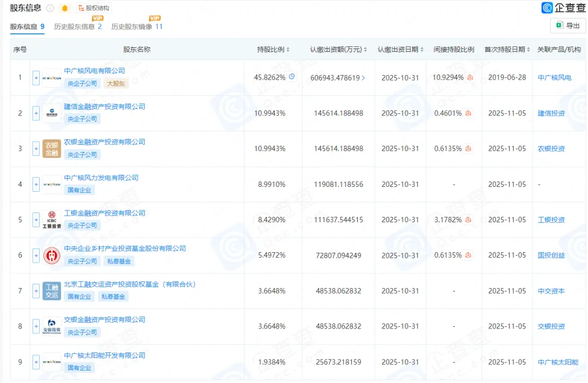This screenshot has width=588, height=383.
Task: Click the 农银金融 company logo thumbnail
Action: pyautogui.click(x=52, y=148)
